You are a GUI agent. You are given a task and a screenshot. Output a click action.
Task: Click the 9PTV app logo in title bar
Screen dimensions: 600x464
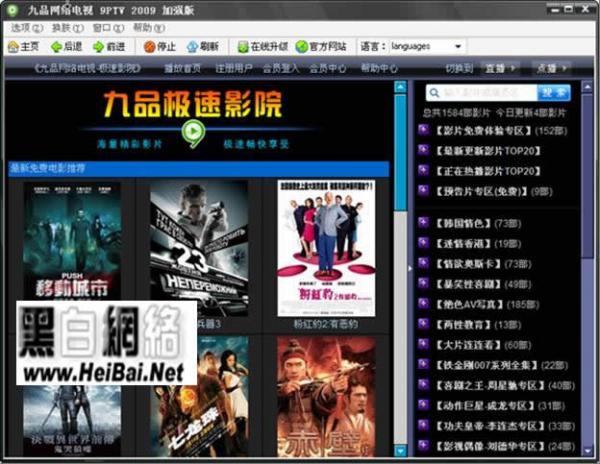[13, 10]
